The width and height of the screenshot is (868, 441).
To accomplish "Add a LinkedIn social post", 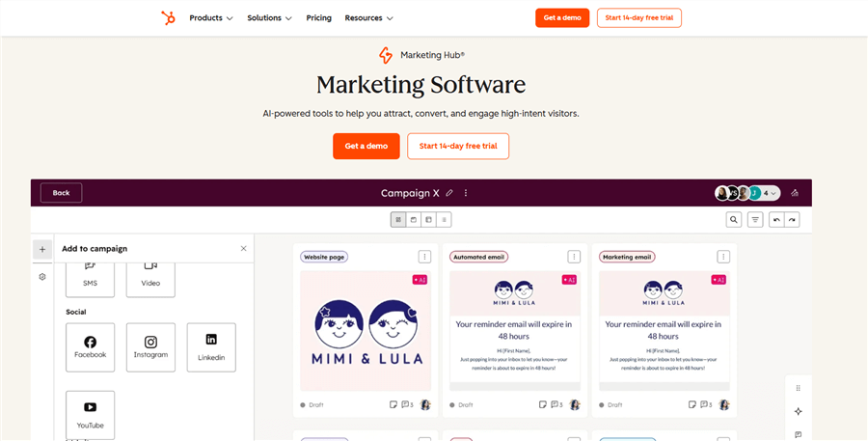I will (211, 347).
